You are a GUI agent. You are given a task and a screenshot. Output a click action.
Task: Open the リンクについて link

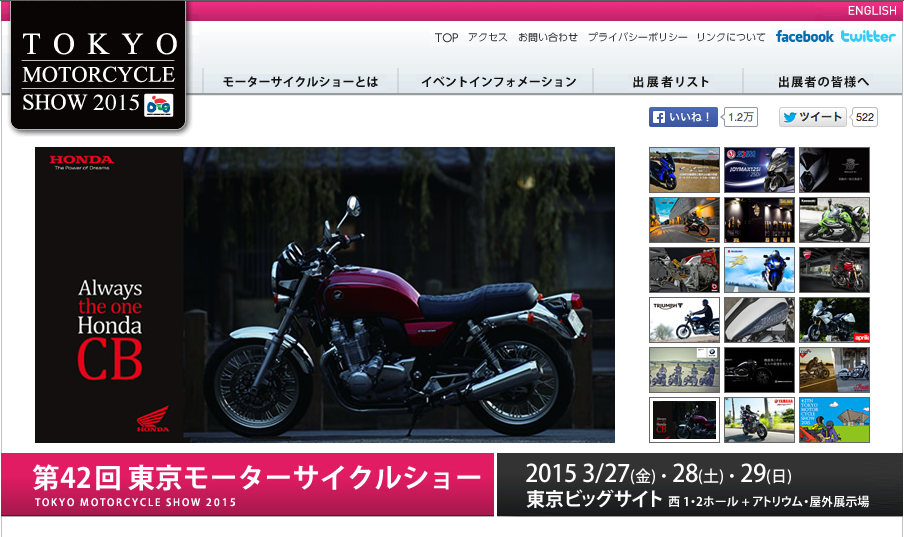[731, 37]
